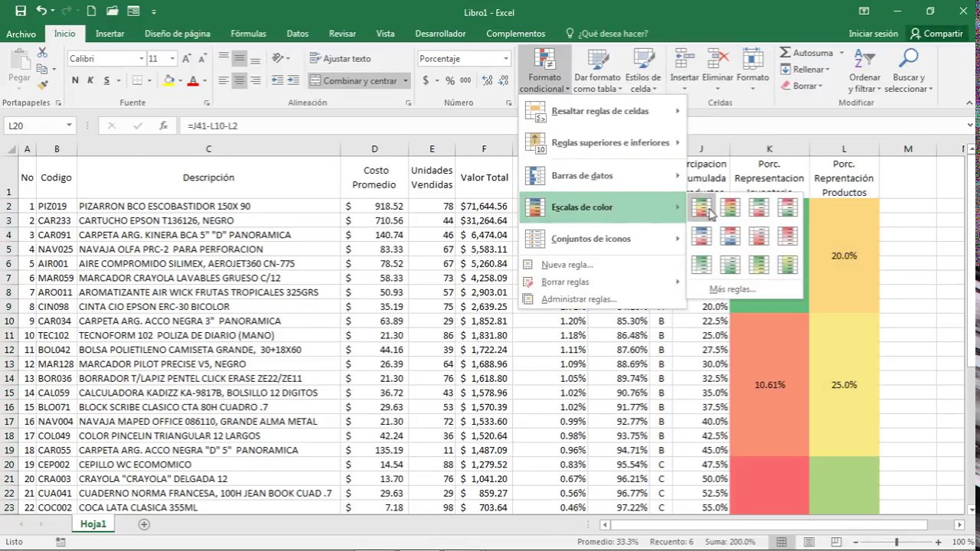Align text left in Alineación group
Viewport: 980px width, 551px height.
pos(224,80)
